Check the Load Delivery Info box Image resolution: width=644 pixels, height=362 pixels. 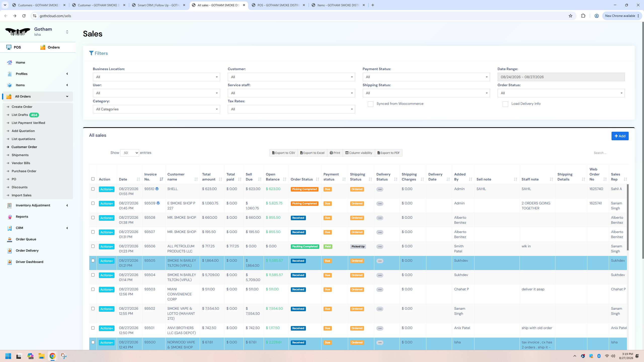pos(505,104)
